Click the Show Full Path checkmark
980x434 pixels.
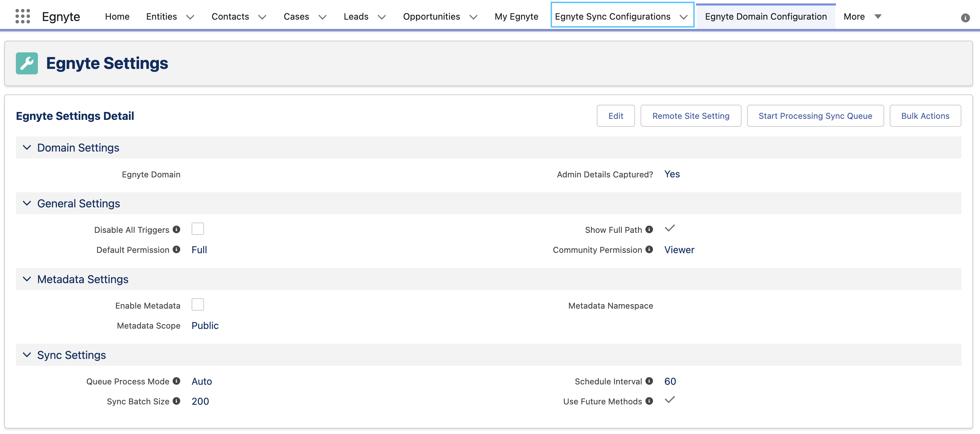pyautogui.click(x=670, y=228)
